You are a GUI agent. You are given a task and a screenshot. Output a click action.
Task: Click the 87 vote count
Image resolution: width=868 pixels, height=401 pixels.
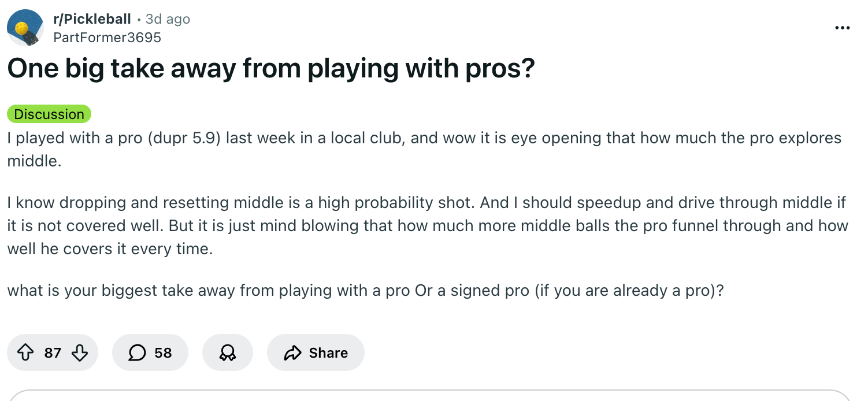click(53, 352)
